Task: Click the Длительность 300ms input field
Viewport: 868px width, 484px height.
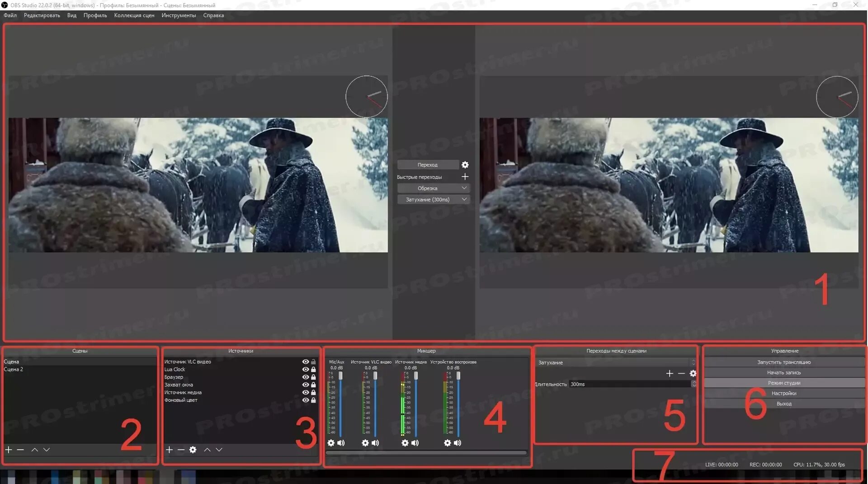Action: point(630,384)
